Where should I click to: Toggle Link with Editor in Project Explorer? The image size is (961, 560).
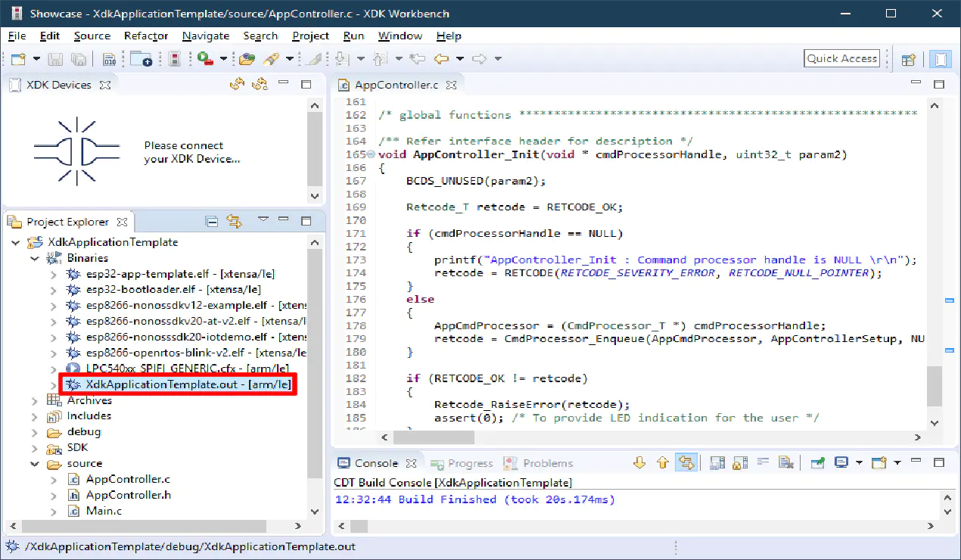coord(235,222)
